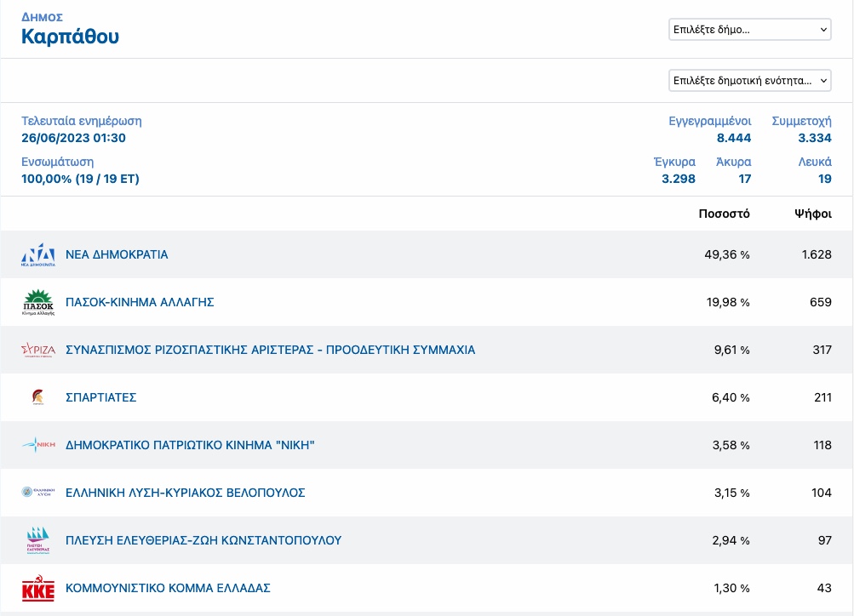Image resolution: width=854 pixels, height=616 pixels.
Task: Click the 3,58 % percentage cell
Action: (x=731, y=445)
